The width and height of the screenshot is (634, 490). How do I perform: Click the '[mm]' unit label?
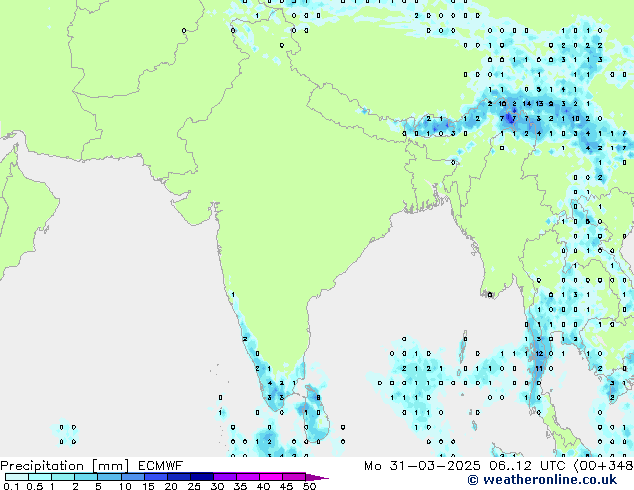110,466
